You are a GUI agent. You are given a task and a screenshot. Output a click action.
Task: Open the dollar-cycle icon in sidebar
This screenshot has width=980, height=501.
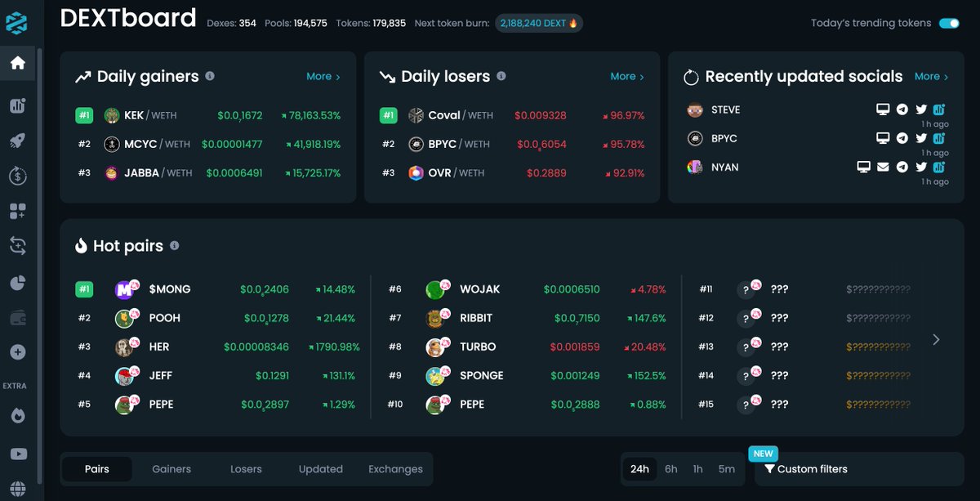coord(17,175)
